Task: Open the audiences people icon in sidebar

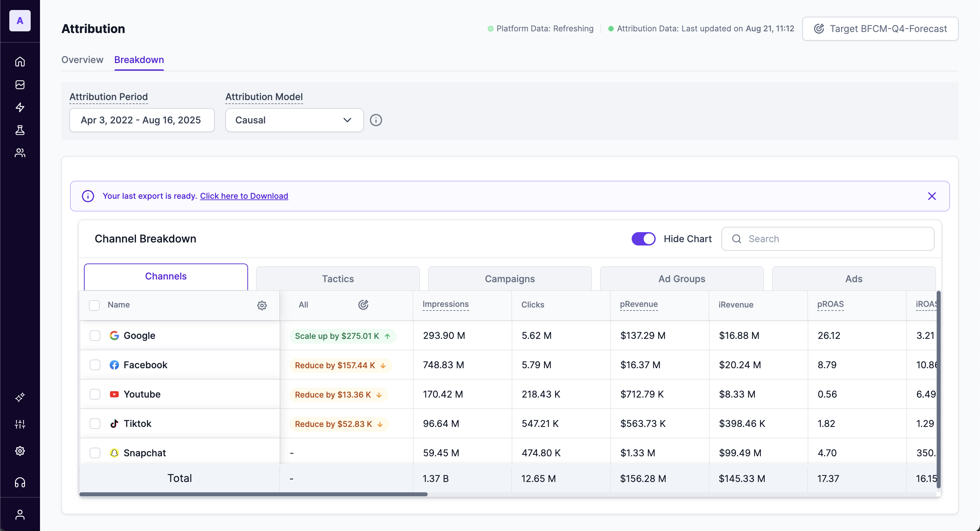Action: [20, 153]
